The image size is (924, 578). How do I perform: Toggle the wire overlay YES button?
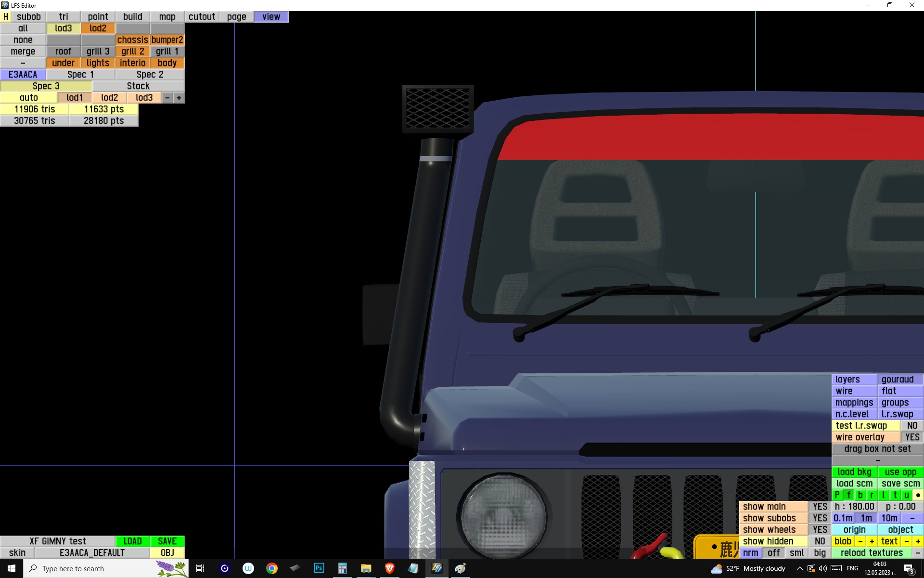tap(912, 437)
